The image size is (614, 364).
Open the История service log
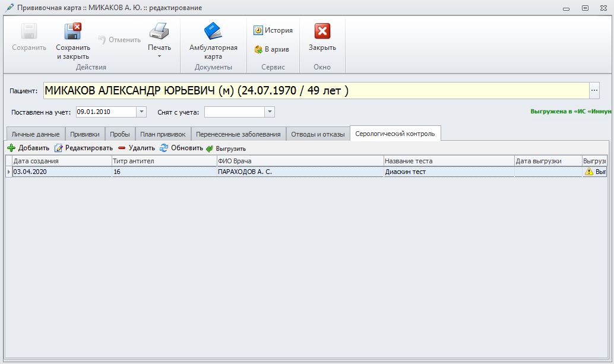[x=273, y=30]
